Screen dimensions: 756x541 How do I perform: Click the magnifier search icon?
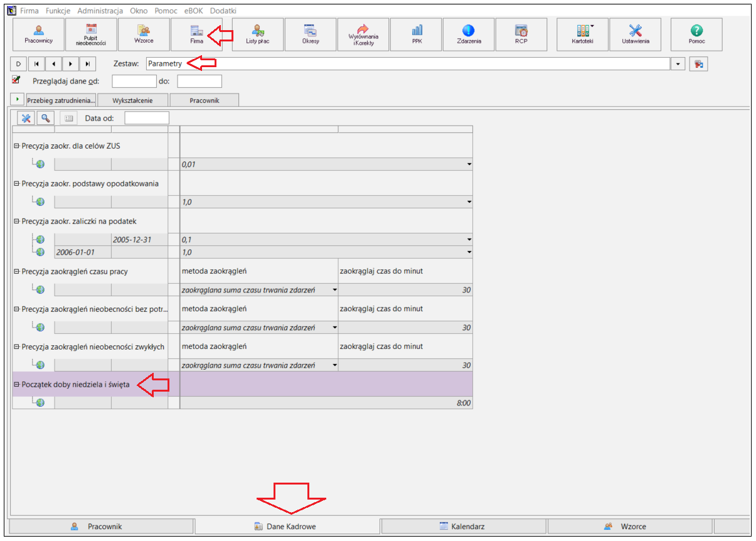[x=45, y=118]
